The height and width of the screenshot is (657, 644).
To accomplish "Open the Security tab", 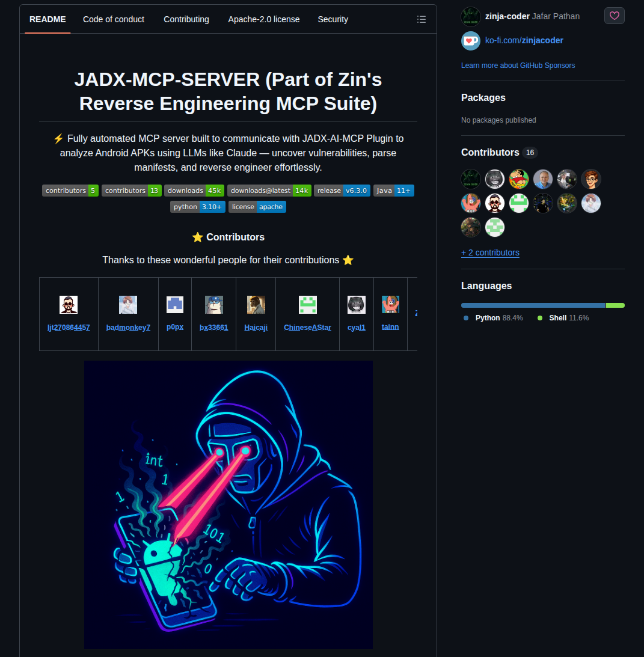I will point(333,19).
